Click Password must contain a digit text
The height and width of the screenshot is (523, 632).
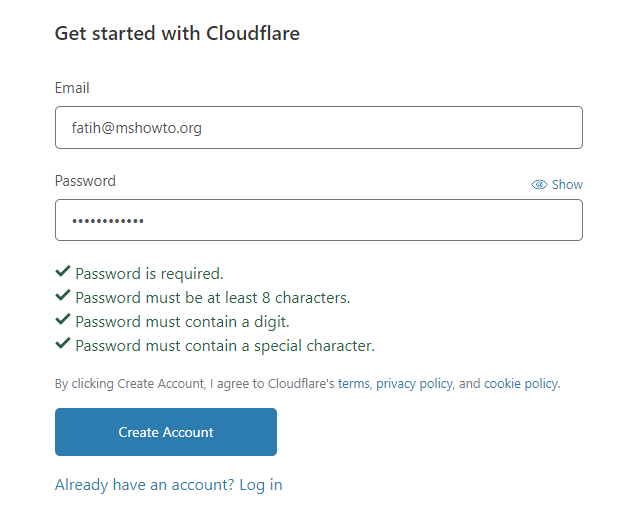tap(182, 322)
